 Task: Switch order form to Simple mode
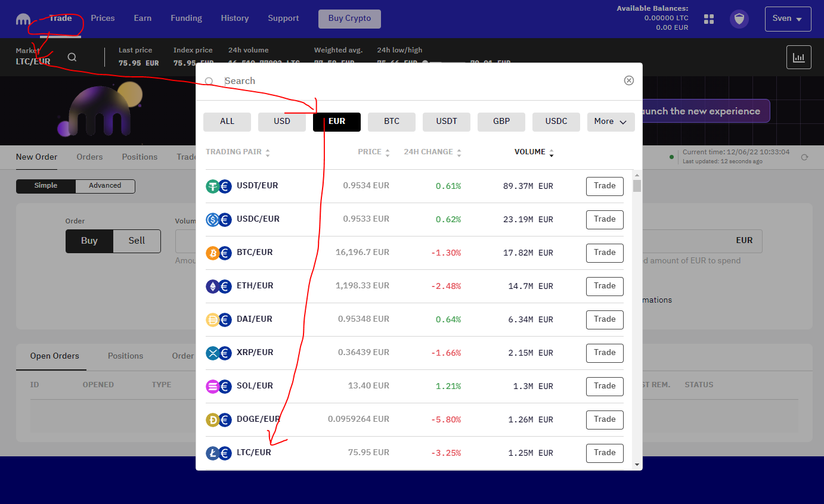(46, 186)
